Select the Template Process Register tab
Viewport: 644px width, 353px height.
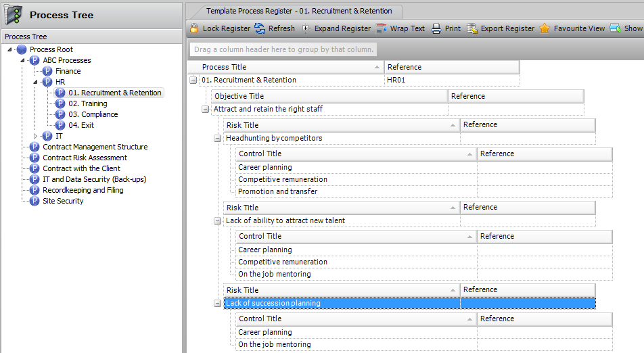298,11
